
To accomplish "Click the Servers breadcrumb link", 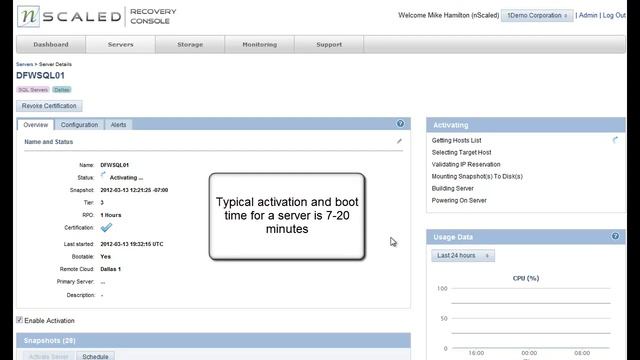I will [24, 64].
